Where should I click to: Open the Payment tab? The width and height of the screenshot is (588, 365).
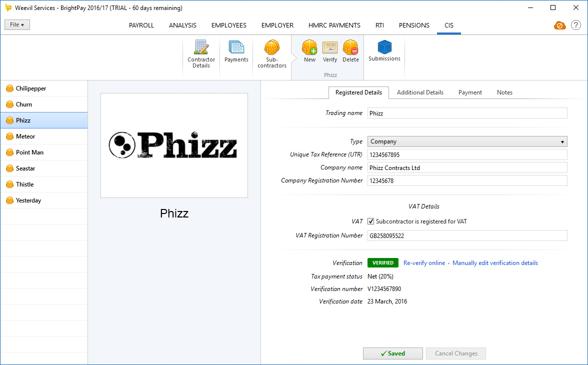pos(470,92)
